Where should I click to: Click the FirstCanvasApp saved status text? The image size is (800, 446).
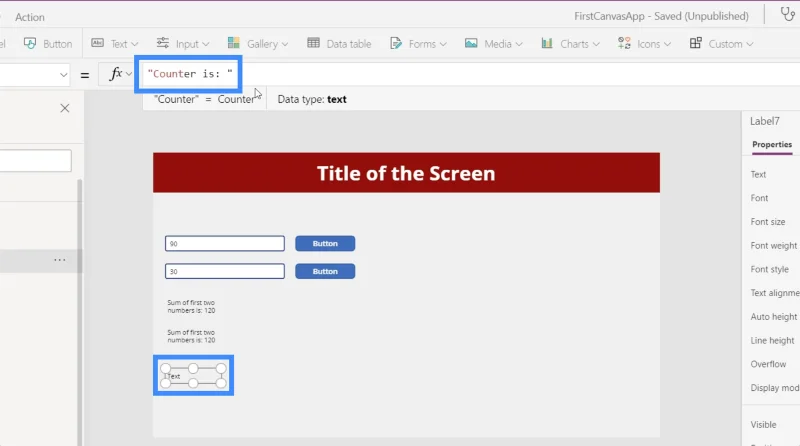click(661, 16)
